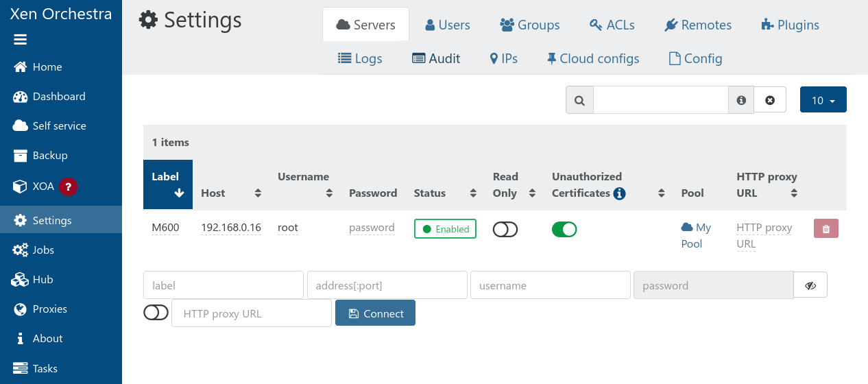The width and height of the screenshot is (868, 384).
Task: Click the address[:port] input field
Action: [387, 285]
